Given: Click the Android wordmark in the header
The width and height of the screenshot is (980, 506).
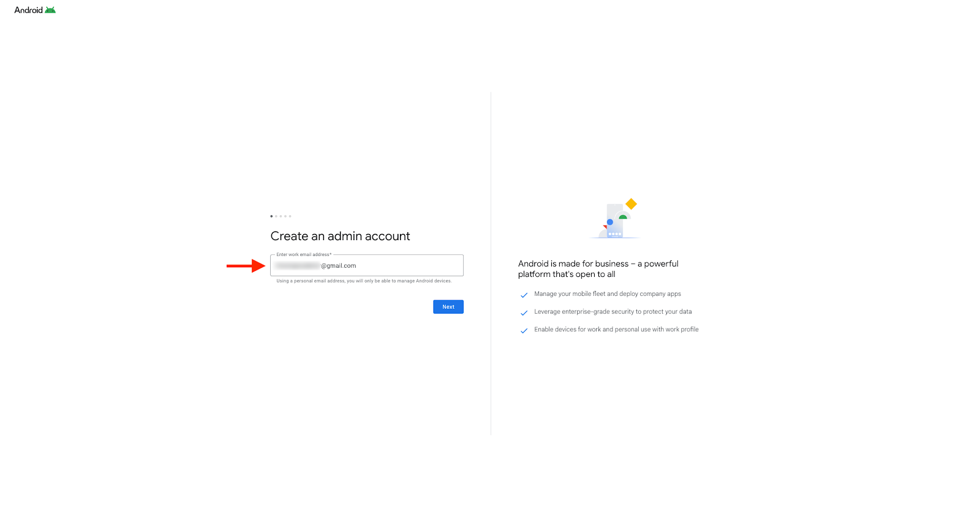Looking at the screenshot, I should [29, 10].
